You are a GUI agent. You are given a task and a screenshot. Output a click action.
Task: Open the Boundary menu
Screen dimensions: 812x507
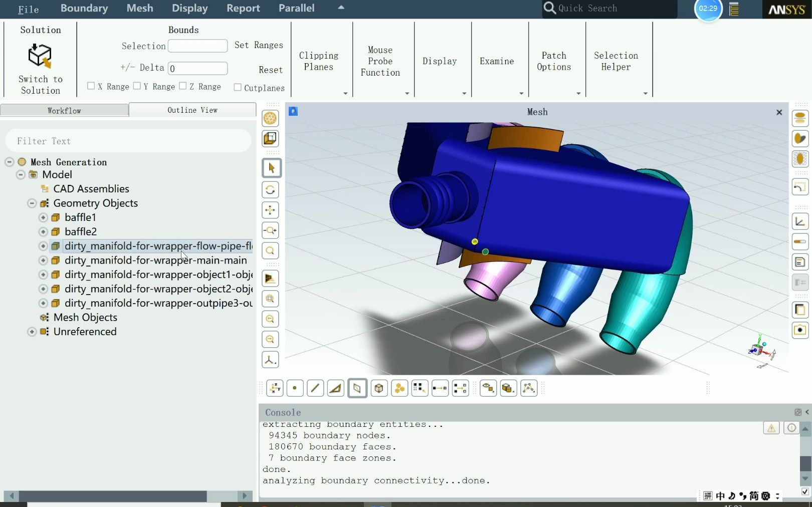84,9
